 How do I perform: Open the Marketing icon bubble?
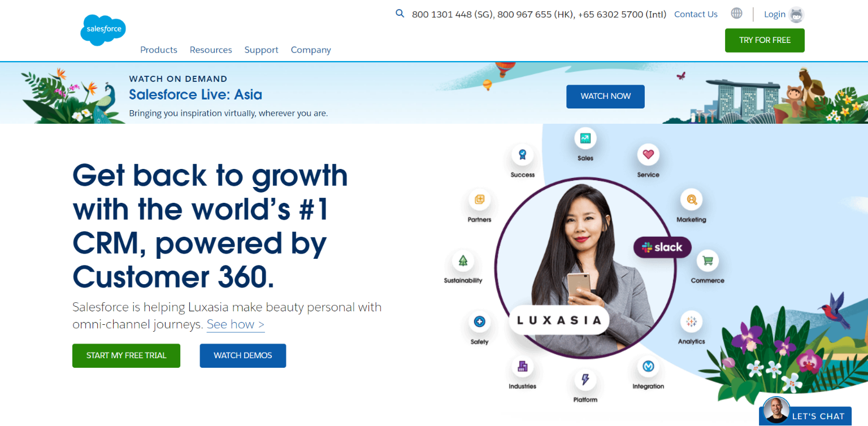(692, 199)
